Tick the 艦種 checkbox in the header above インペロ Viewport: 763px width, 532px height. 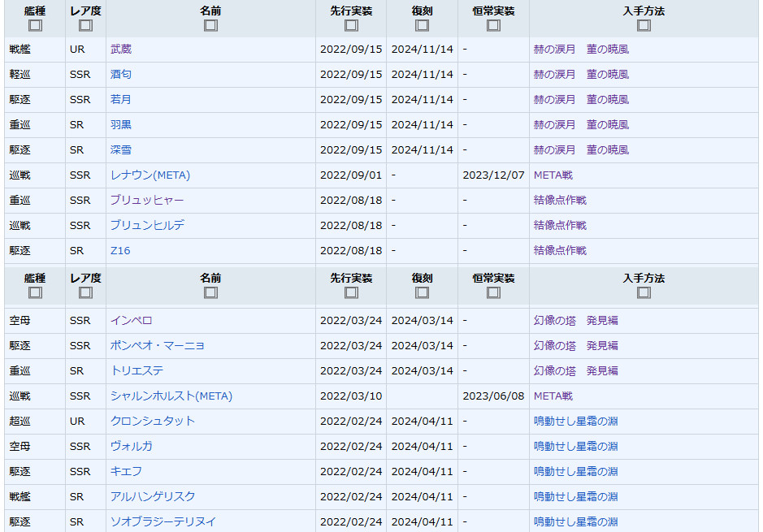[35, 292]
